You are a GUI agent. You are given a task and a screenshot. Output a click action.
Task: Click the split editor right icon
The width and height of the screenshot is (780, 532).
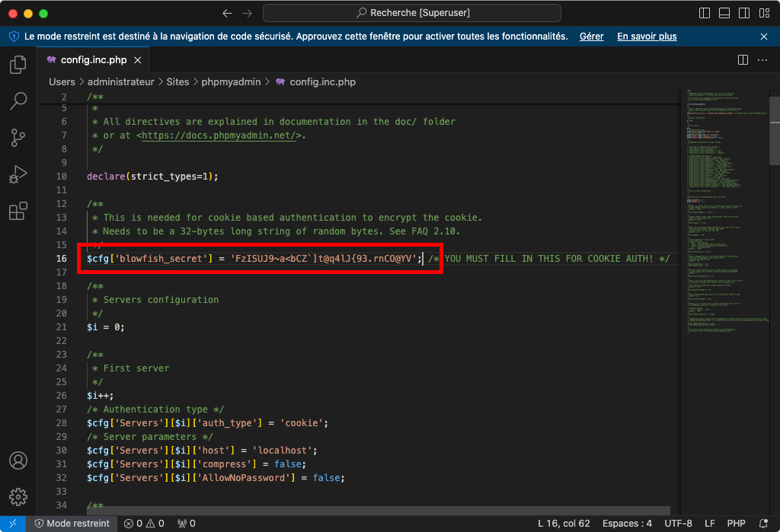[x=743, y=60]
